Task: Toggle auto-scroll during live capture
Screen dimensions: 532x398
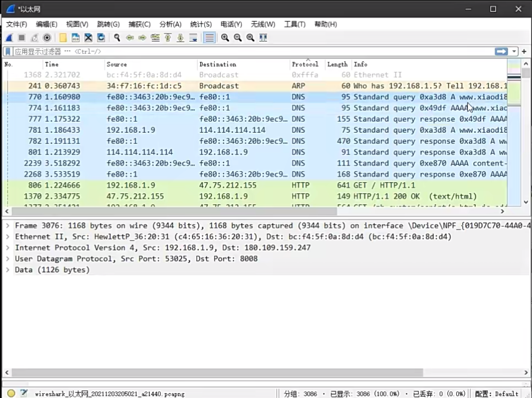Action: tap(193, 38)
